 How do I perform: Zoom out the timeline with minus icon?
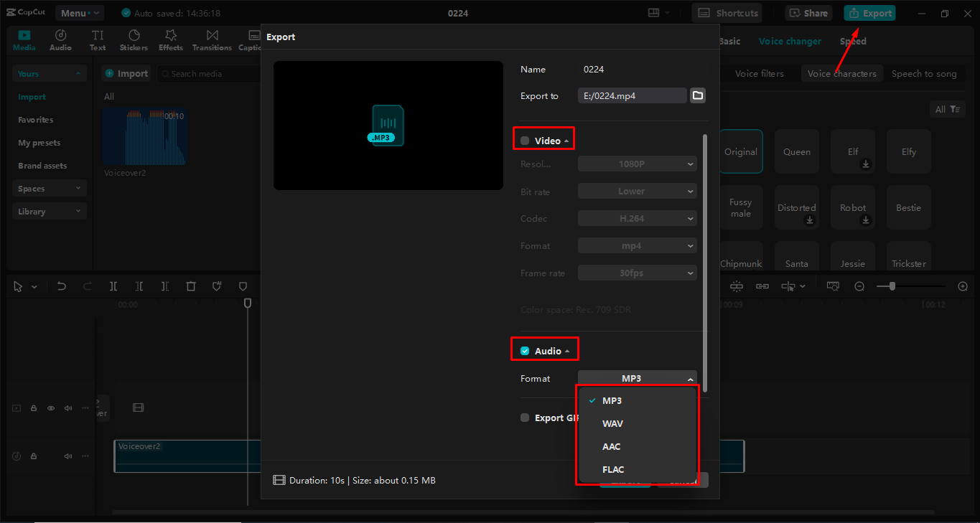859,286
